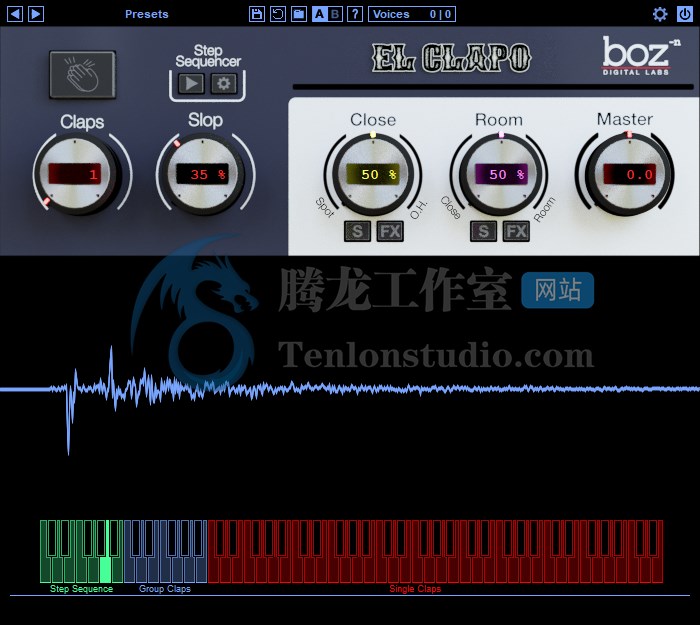Viewport: 700px width, 625px height.
Task: Open the Presets menu
Action: (146, 14)
